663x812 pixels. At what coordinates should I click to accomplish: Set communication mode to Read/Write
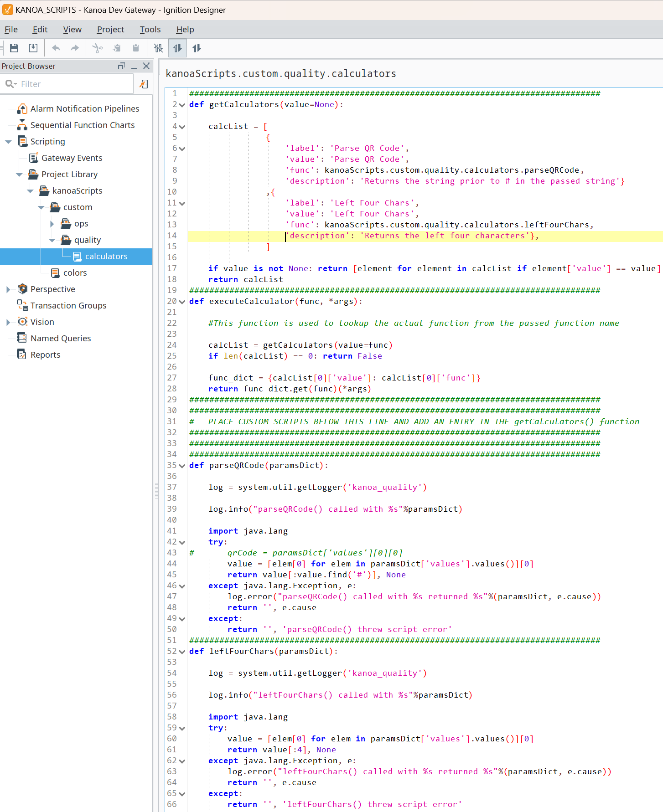(x=197, y=48)
